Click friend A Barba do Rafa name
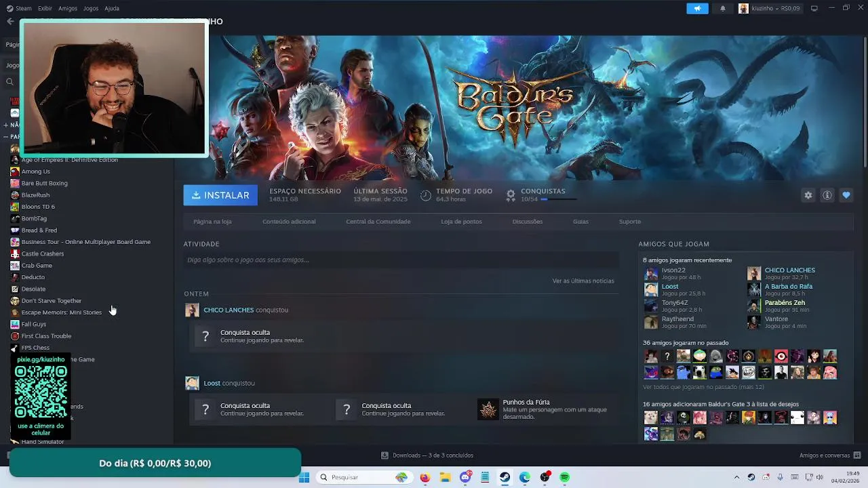This screenshot has width=868, height=488. pyautogui.click(x=789, y=287)
